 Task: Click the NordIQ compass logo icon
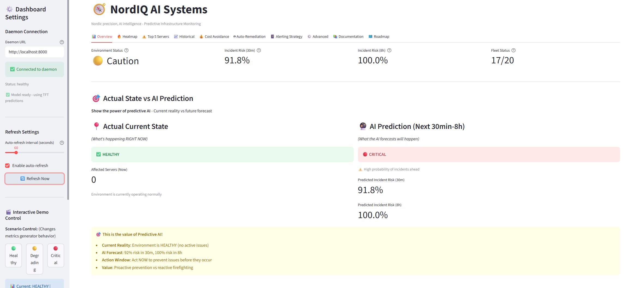(99, 9)
